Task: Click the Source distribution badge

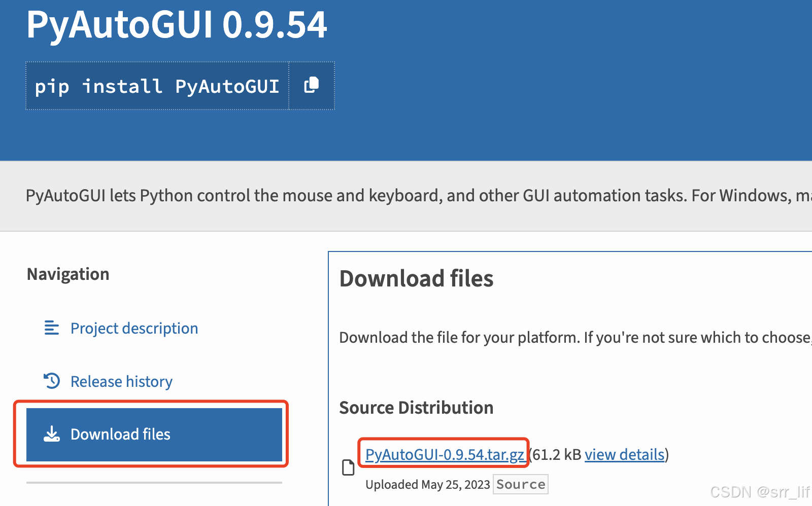Action: pyautogui.click(x=520, y=484)
